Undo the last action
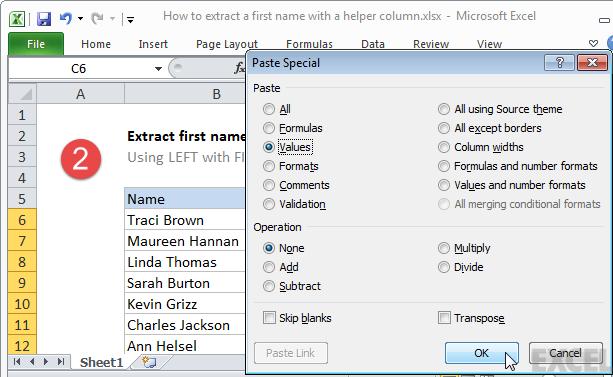The width and height of the screenshot is (613, 377). coord(66,18)
